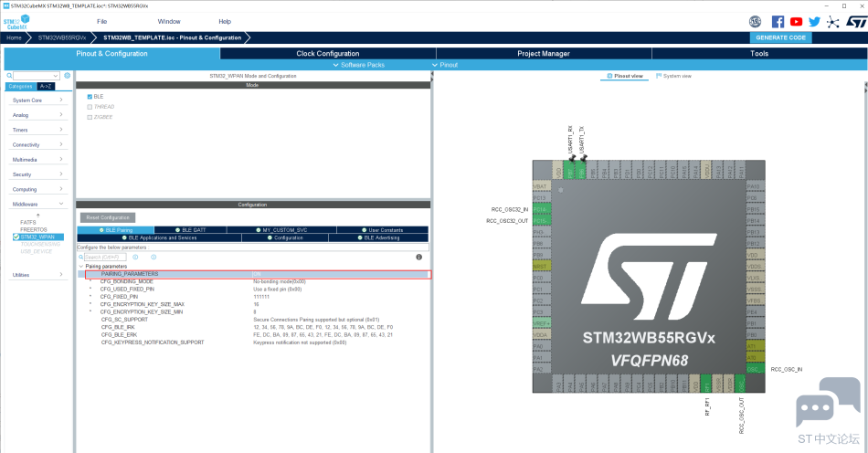Expand the Utilities category
Image resolution: width=868 pixels, height=453 pixels.
(x=37, y=275)
